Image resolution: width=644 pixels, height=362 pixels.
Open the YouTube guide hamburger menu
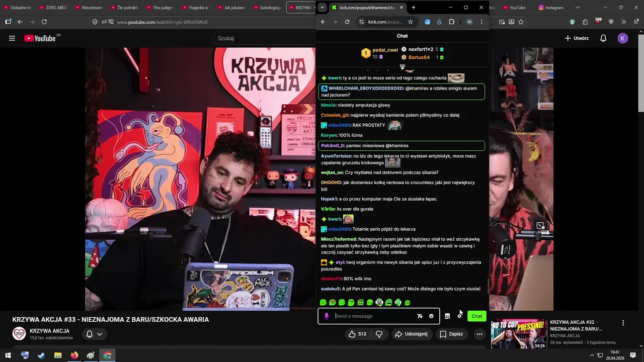pos(12,38)
